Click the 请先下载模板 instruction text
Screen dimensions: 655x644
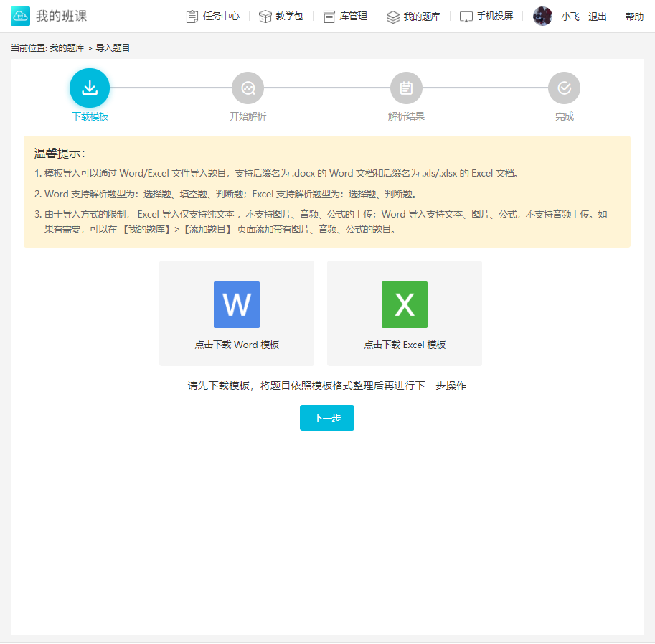pyautogui.click(x=326, y=386)
